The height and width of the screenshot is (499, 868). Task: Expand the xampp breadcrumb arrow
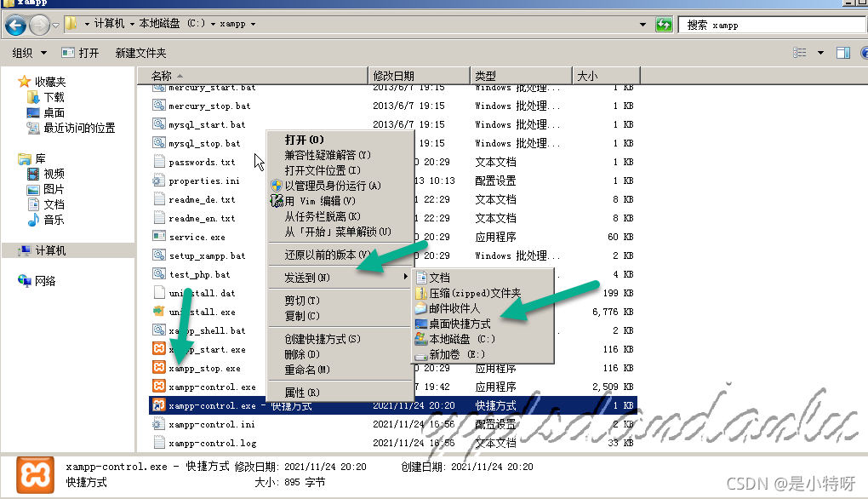point(253,24)
